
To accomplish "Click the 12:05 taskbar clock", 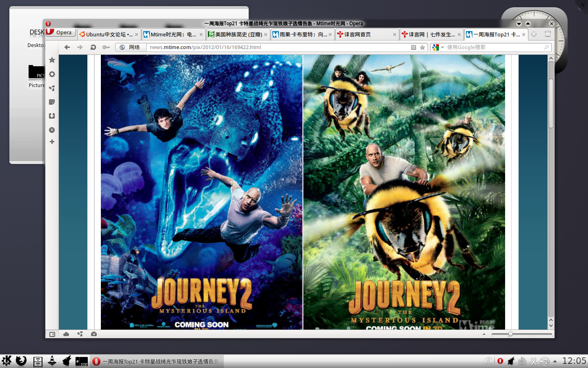I will tap(574, 361).
